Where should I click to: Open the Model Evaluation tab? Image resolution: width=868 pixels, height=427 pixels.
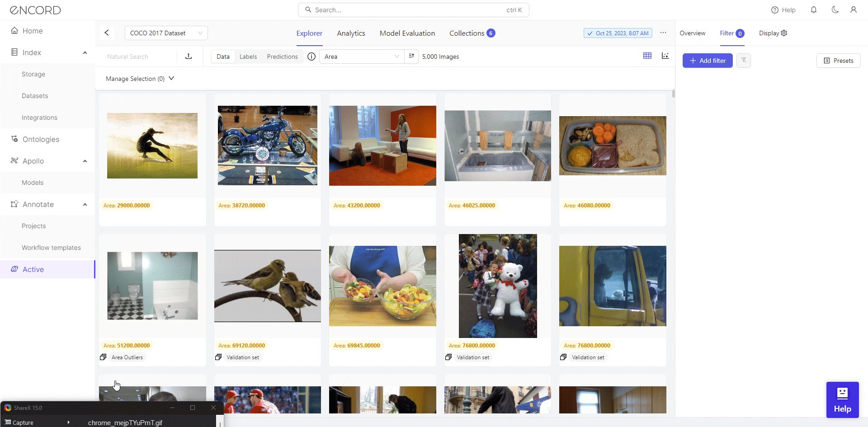coord(407,33)
